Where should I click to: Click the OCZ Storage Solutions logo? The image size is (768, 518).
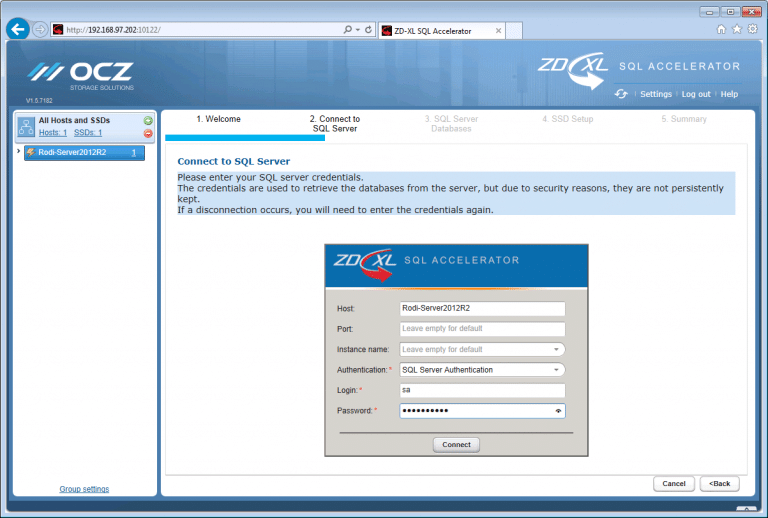click(81, 76)
